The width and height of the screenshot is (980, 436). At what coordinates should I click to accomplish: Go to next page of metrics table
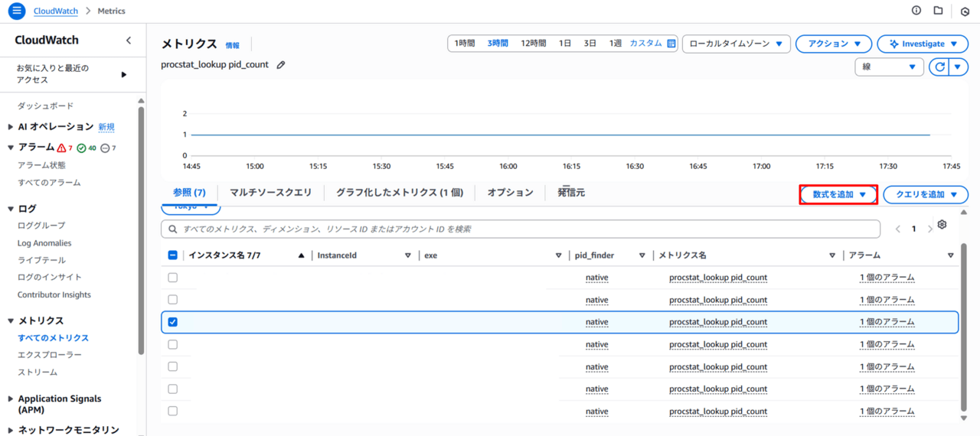pyautogui.click(x=929, y=229)
